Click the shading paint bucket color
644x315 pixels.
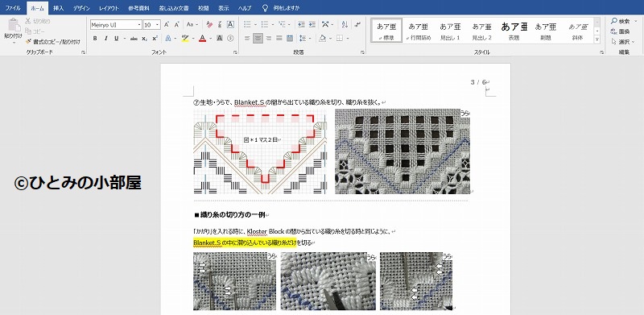pyautogui.click(x=323, y=38)
